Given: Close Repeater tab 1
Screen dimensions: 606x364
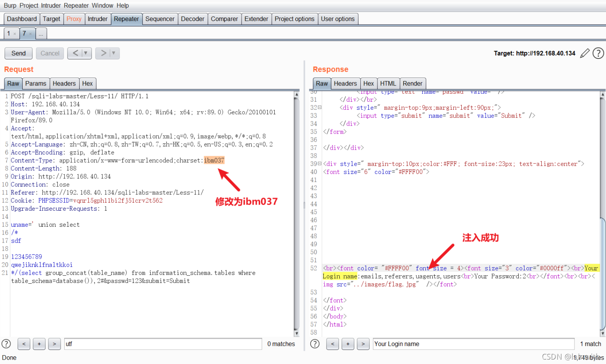Looking at the screenshot, I should (15, 34).
